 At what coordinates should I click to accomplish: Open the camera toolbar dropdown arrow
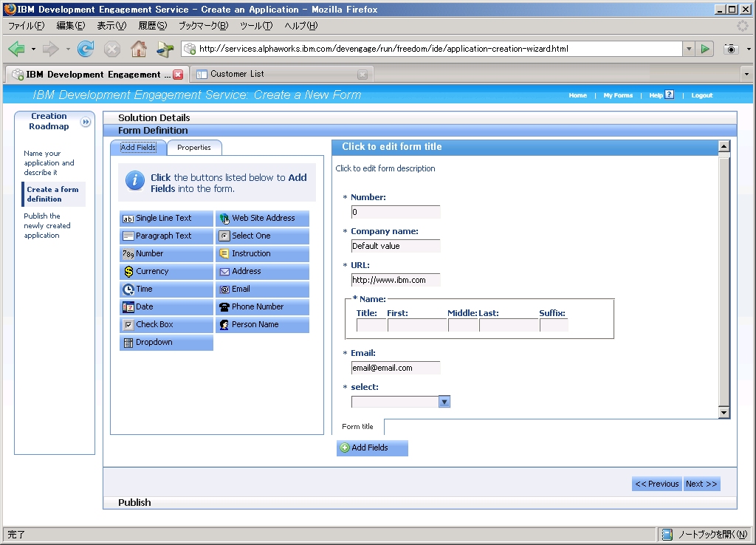[749, 49]
